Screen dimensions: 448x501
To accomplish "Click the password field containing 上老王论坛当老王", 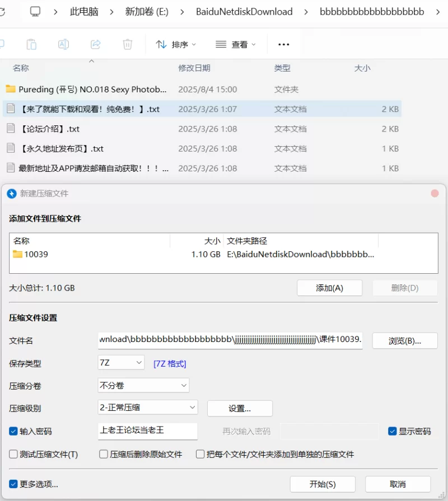I will (148, 430).
